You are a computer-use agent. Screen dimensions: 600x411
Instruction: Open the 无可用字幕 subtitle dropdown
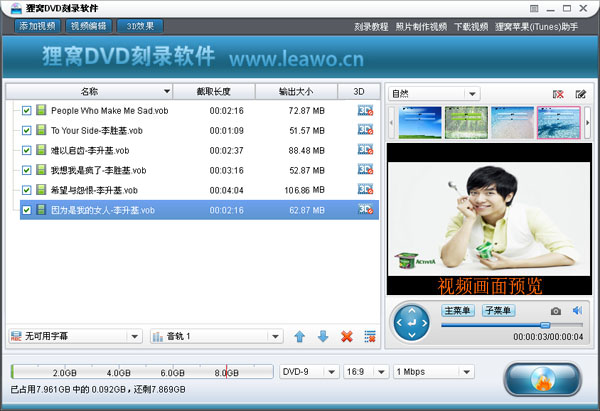[x=75, y=336]
